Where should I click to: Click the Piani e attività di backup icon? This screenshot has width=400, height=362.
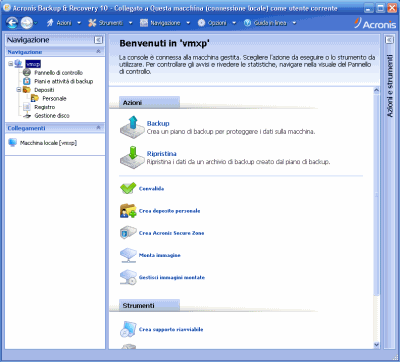click(27, 81)
